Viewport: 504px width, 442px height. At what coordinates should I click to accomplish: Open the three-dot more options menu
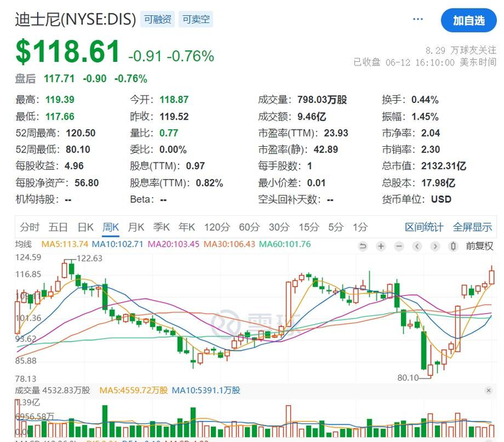point(418,19)
